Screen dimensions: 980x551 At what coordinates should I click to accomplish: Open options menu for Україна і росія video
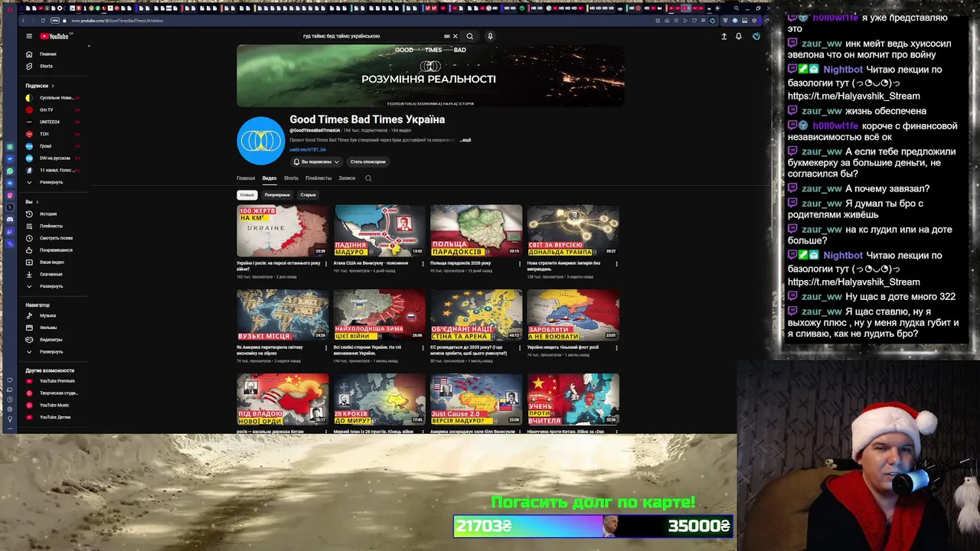click(326, 264)
